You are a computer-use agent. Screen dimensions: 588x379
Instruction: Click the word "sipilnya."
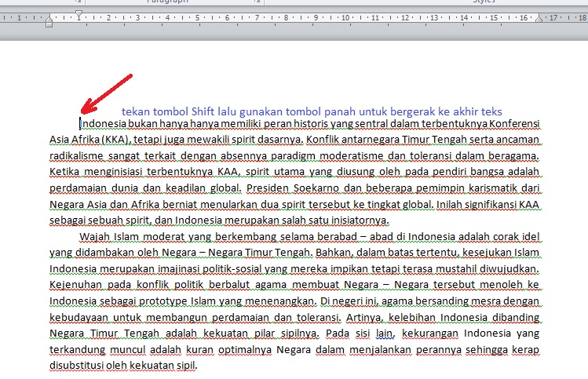click(299, 333)
